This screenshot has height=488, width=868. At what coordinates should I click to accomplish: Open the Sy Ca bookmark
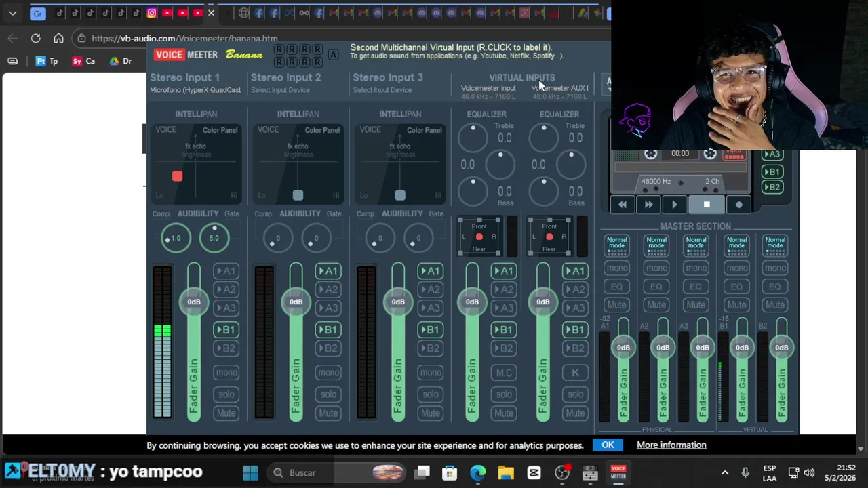pyautogui.click(x=83, y=61)
